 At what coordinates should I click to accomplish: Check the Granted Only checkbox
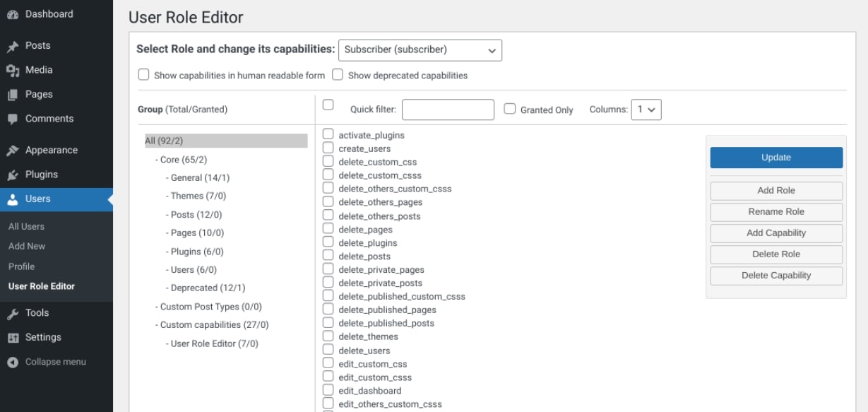click(509, 109)
